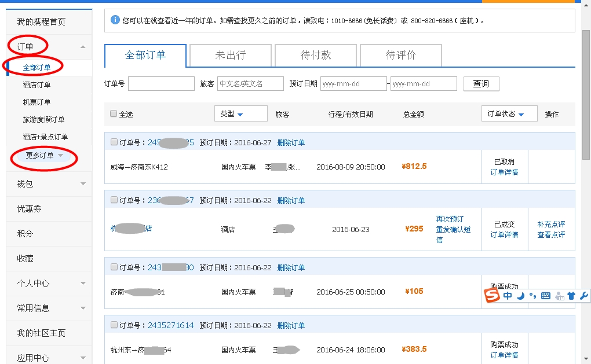This screenshot has width=591, height=364.
Task: Toggle Chinese/English mode on the IME bar
Action: point(508,296)
